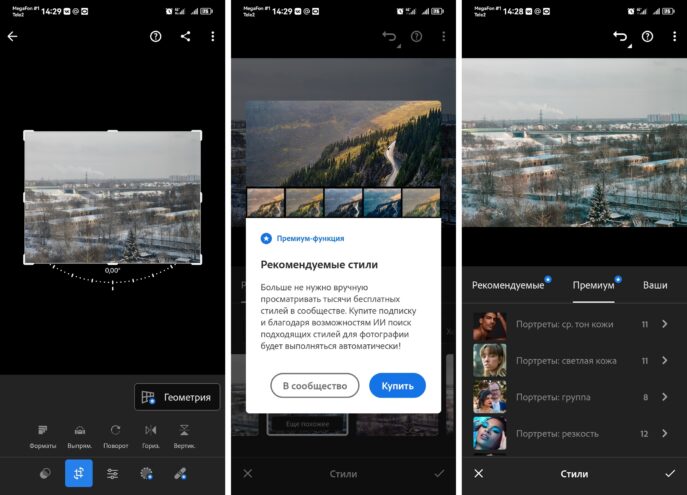Expand Портреты: ср. тон кожи chevron
This screenshot has width=687, height=495.
665,324
